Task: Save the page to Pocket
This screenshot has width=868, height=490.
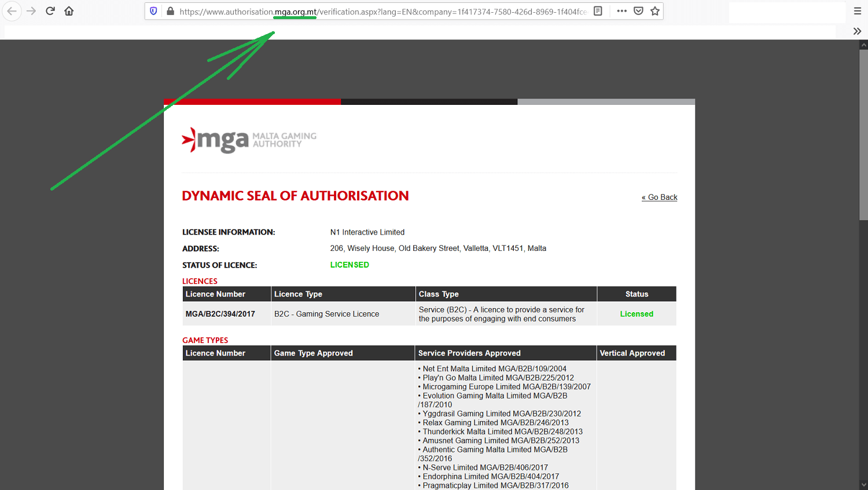Action: [x=638, y=11]
